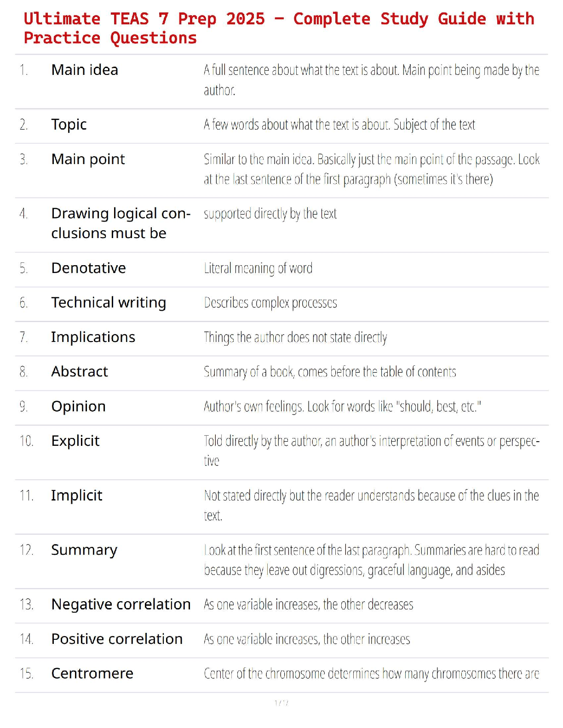563x728 pixels.
Task: Click the page number at page bottom
Action: coord(281,703)
